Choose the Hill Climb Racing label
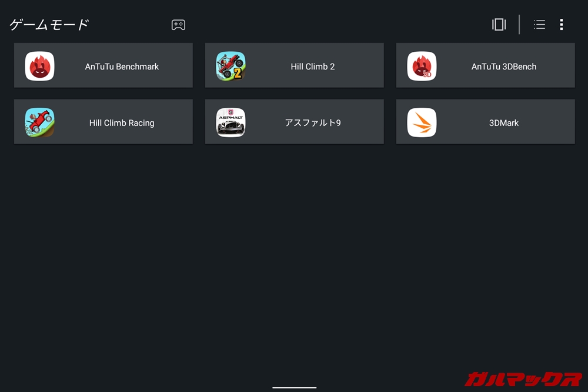This screenshot has width=588, height=392. click(122, 123)
